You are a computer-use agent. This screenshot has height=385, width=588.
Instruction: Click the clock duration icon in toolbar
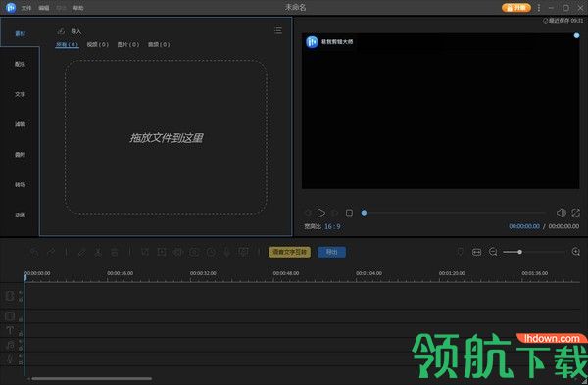[x=211, y=252]
